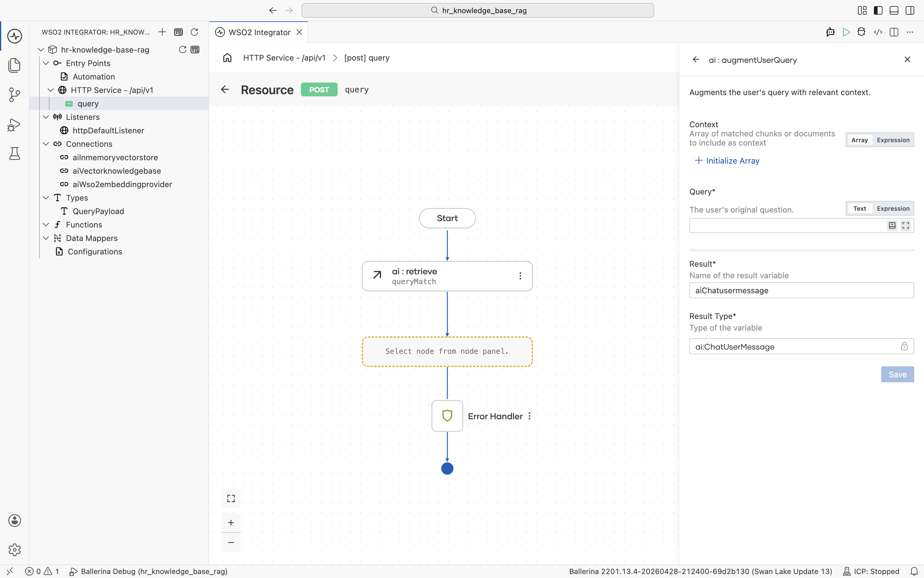Collapse the Data Mappers section

pos(46,238)
